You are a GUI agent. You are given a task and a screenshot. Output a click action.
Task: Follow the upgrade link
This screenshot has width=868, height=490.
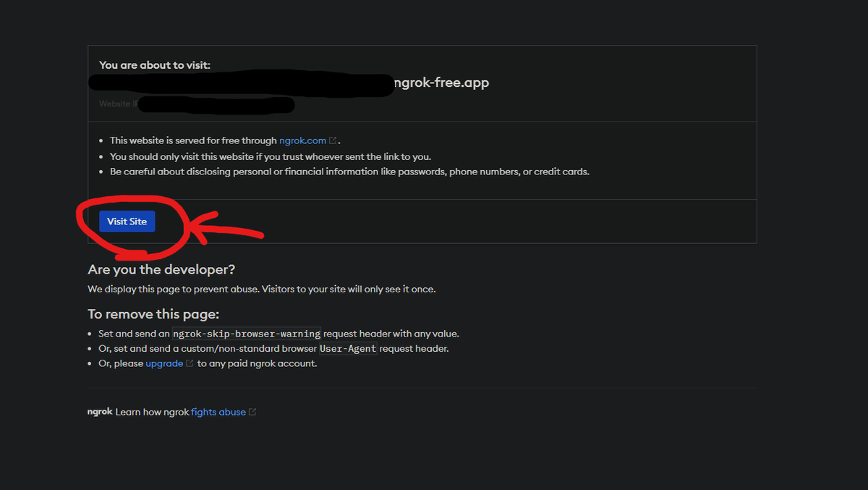point(164,363)
